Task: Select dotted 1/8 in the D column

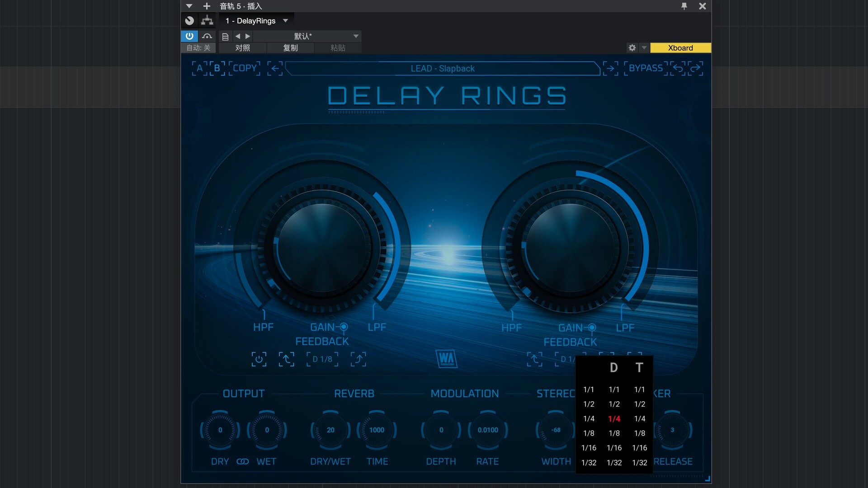Action: click(614, 433)
